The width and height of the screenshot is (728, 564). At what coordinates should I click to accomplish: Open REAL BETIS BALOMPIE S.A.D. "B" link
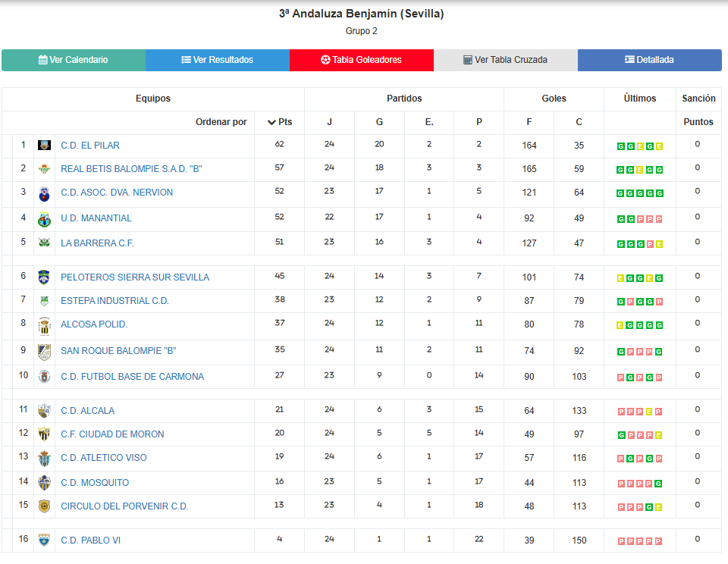(x=131, y=169)
